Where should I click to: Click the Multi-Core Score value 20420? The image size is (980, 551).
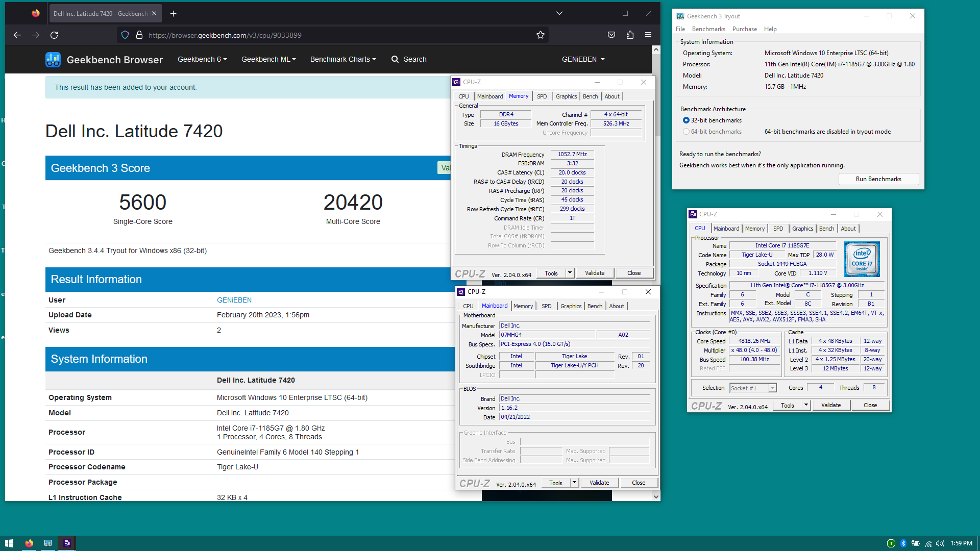click(353, 203)
